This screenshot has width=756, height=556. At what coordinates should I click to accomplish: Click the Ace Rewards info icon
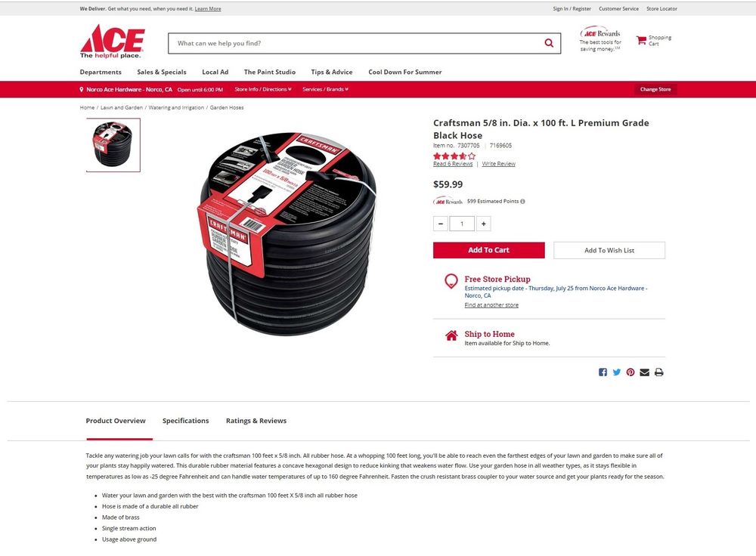click(522, 202)
